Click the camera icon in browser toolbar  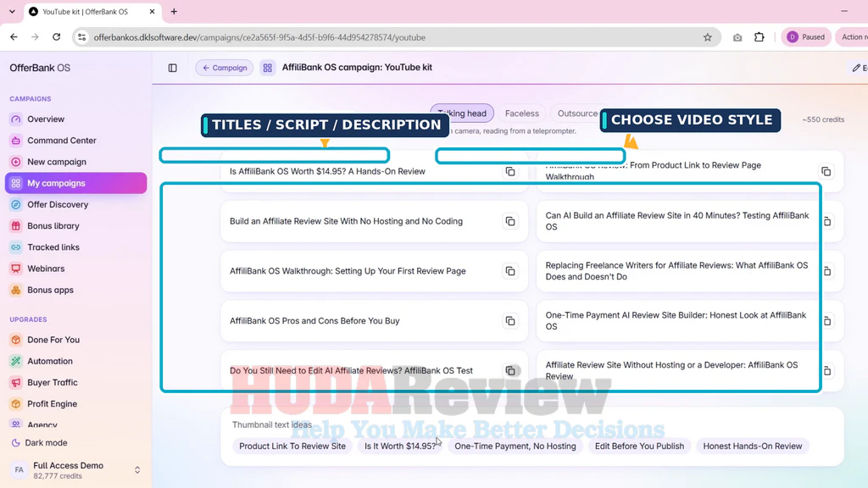tap(737, 37)
